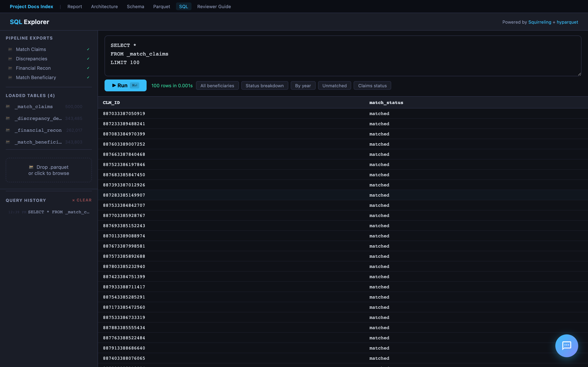Viewport: 588px width, 367px height.
Task: Click the Match Claims green checkmark
Action: (x=88, y=49)
